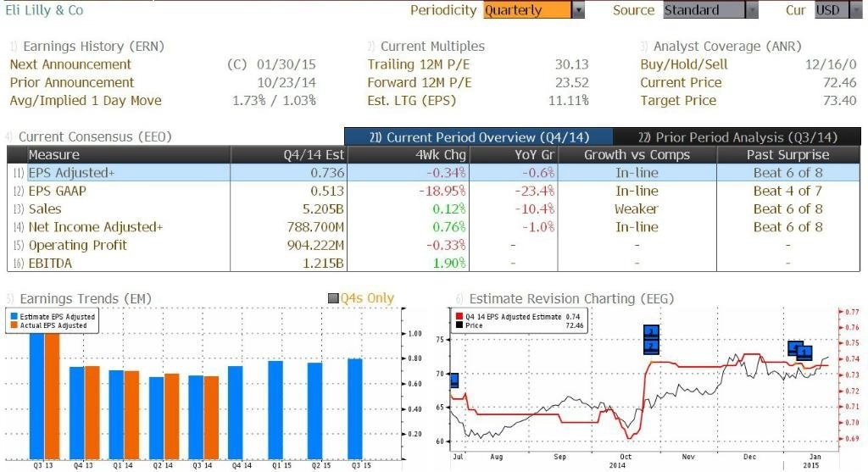Open Analyst Coverage (ANR) section

(x=726, y=47)
